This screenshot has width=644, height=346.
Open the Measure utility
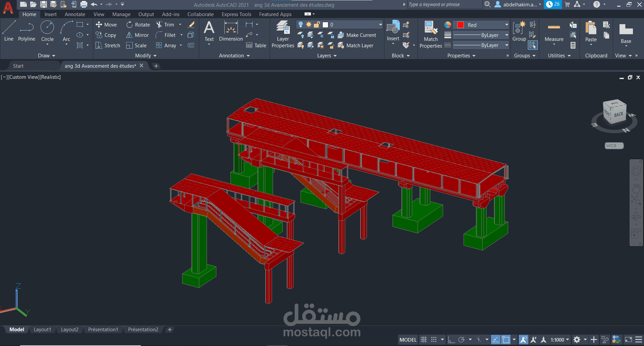pos(554,33)
